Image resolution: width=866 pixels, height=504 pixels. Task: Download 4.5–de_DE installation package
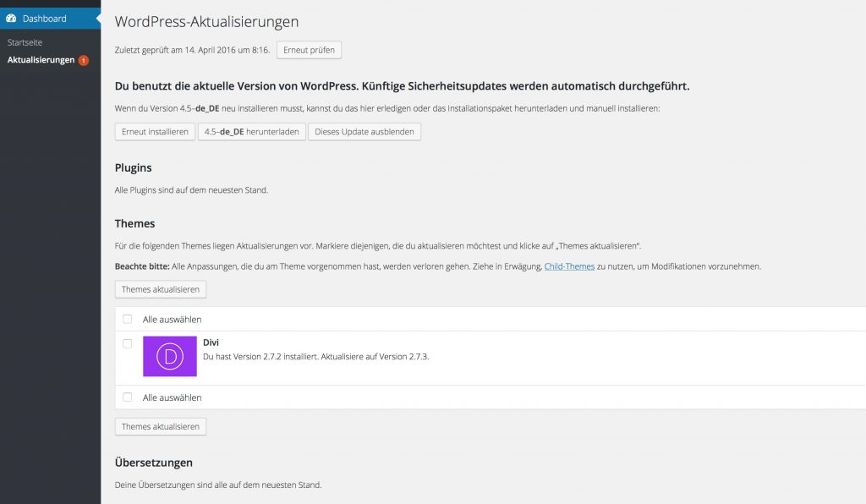coord(253,132)
